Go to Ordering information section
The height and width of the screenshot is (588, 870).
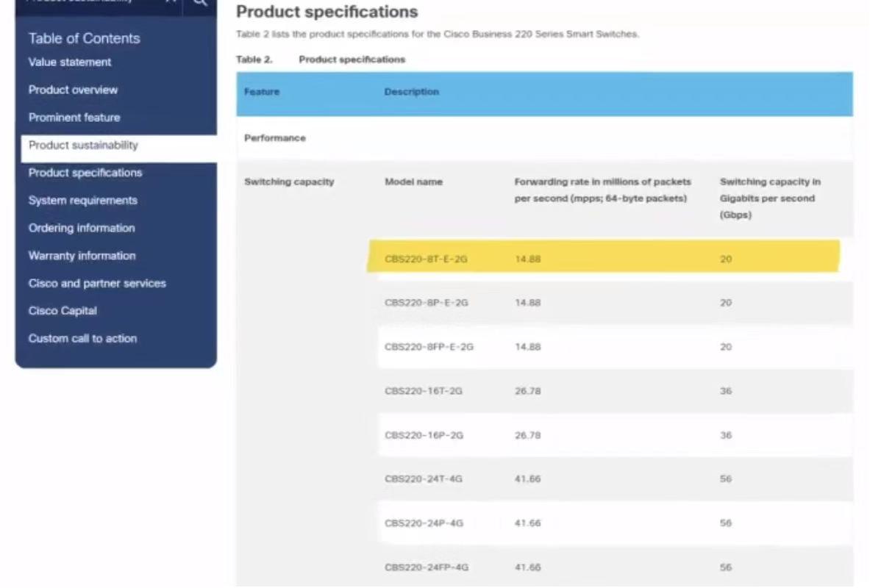point(82,228)
